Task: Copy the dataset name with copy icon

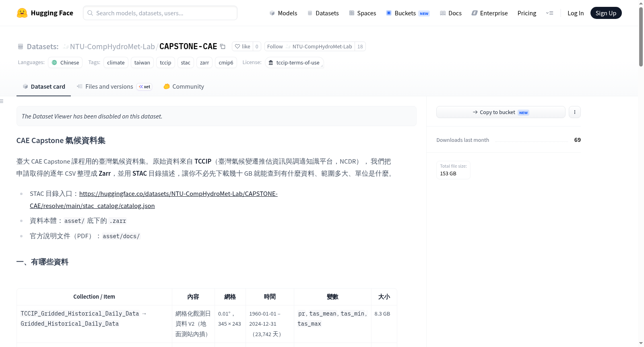Action: point(223,47)
